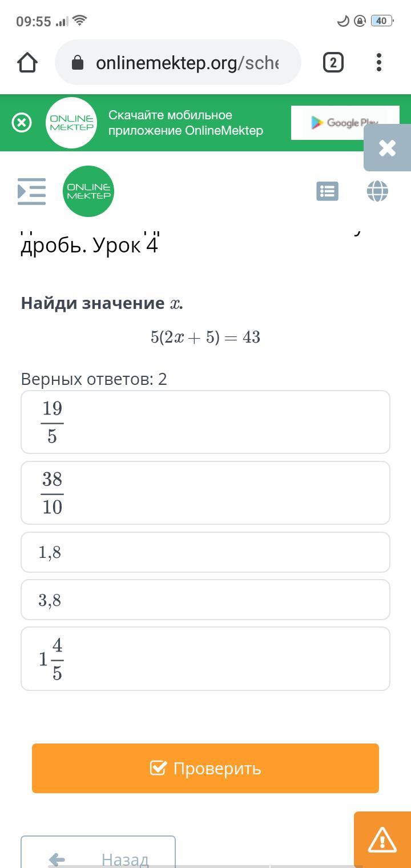This screenshot has height=868, width=411.
Task: Open the lesson list icon
Action: (x=327, y=191)
